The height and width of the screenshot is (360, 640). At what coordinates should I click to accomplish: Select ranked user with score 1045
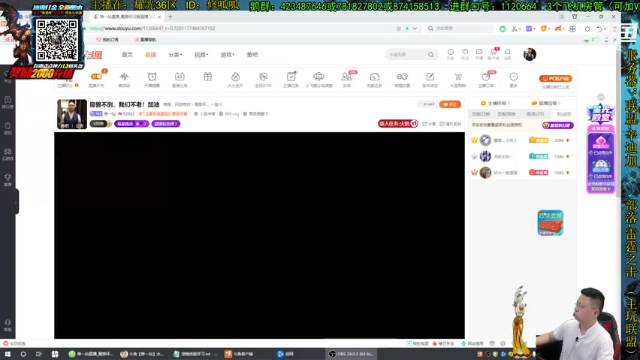click(x=522, y=173)
